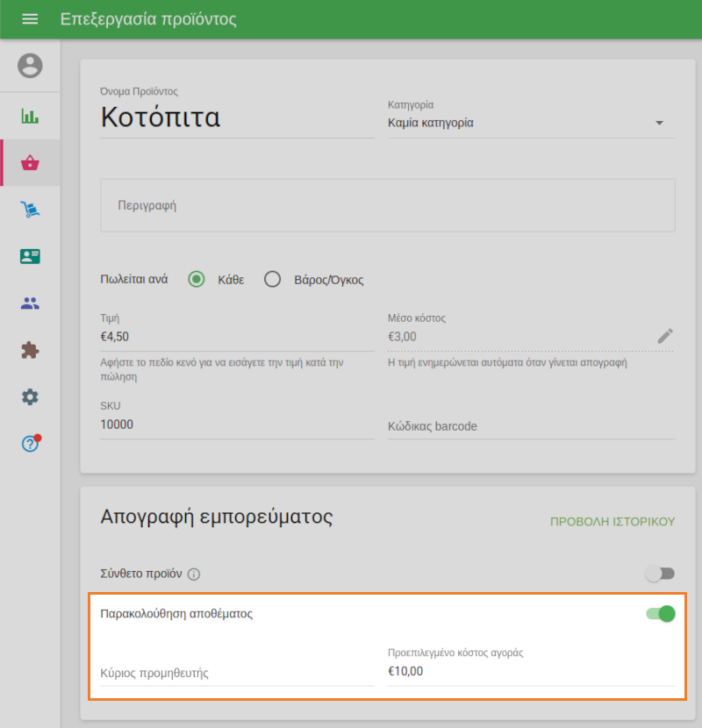Expand the Κατηγορία dropdown

point(531,123)
